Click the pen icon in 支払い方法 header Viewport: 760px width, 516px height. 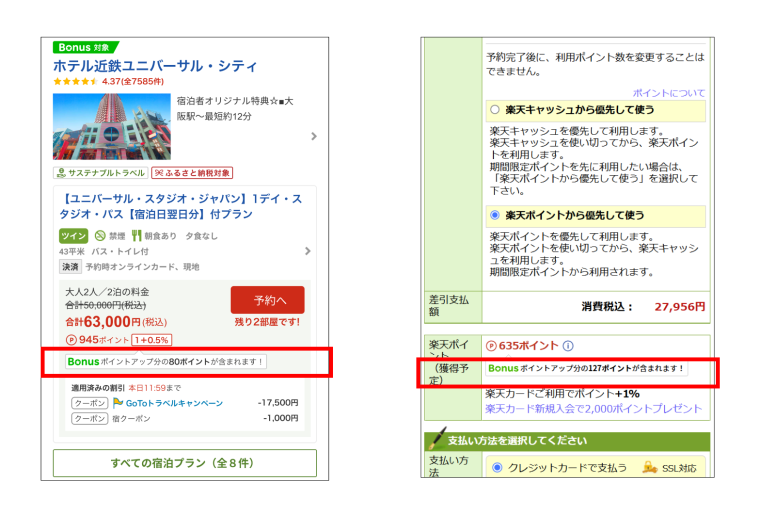(x=437, y=438)
